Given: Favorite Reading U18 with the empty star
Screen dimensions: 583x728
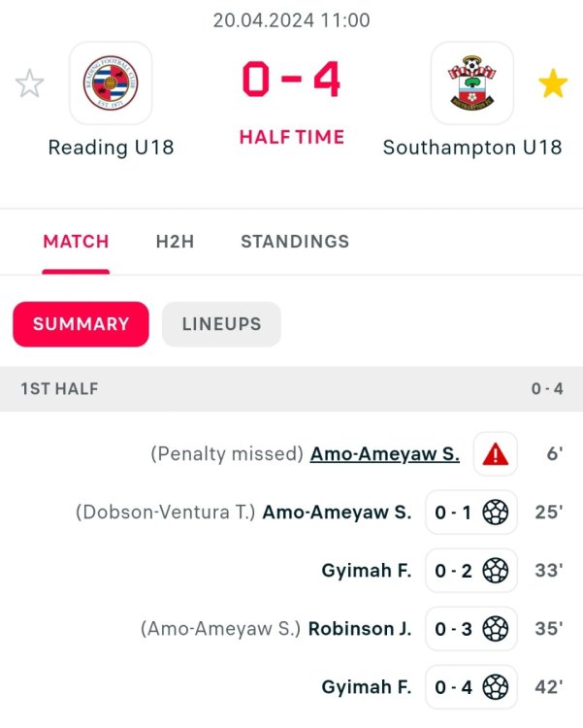Looking at the screenshot, I should click(30, 84).
